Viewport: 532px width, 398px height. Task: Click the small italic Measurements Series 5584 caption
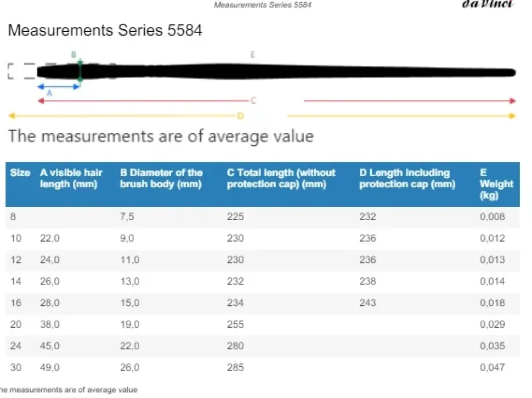[x=263, y=5]
